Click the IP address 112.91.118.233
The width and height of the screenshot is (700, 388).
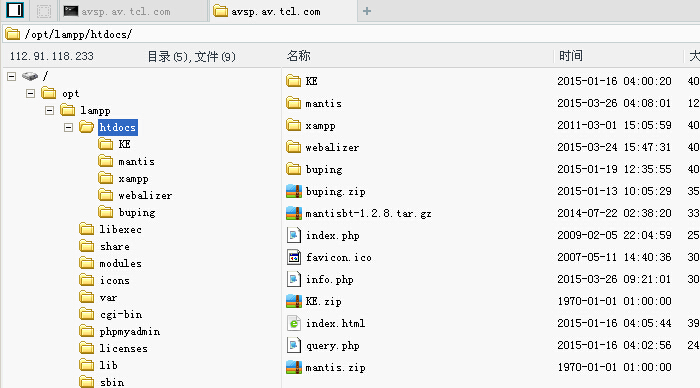click(52, 56)
